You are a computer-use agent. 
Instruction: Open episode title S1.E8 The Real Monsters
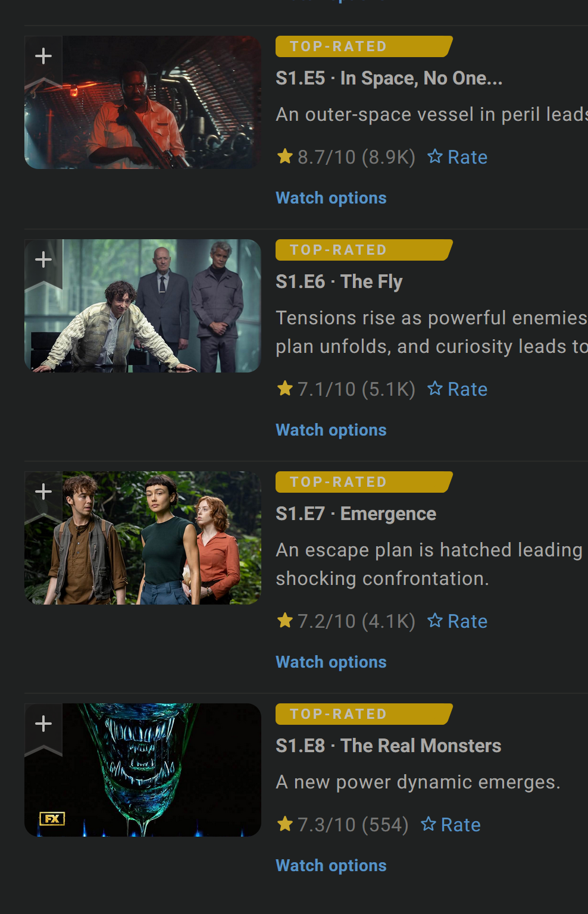point(388,746)
